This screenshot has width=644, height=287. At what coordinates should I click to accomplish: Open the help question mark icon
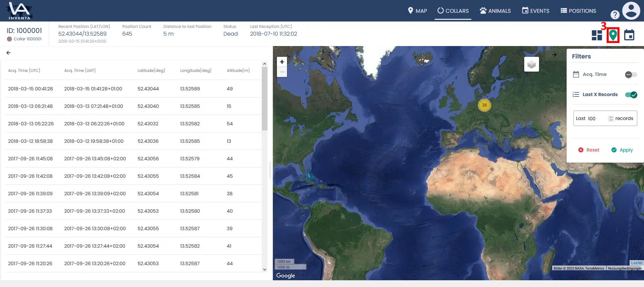click(x=615, y=15)
